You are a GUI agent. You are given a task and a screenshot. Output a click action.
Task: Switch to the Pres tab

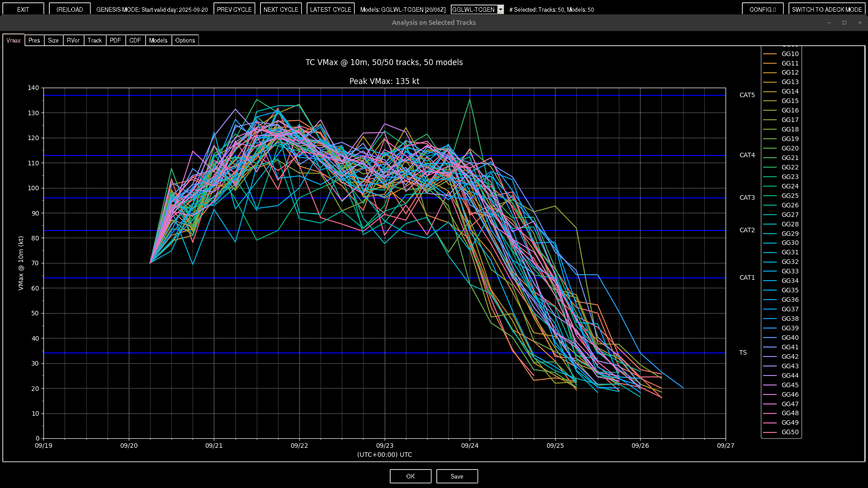(34, 40)
